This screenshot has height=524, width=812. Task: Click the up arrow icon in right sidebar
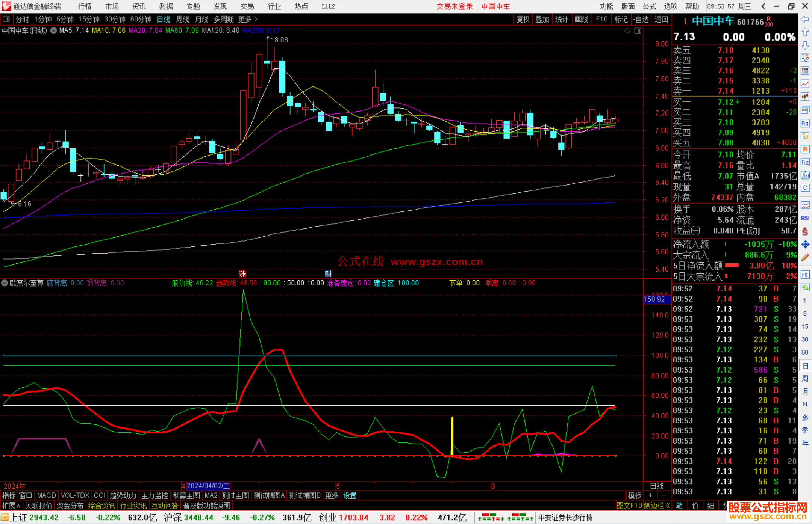point(805,32)
